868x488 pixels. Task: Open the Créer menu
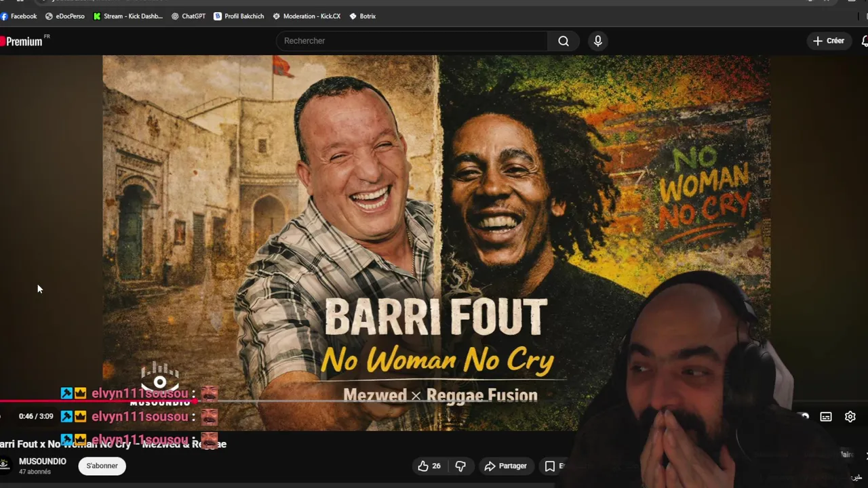coord(829,41)
